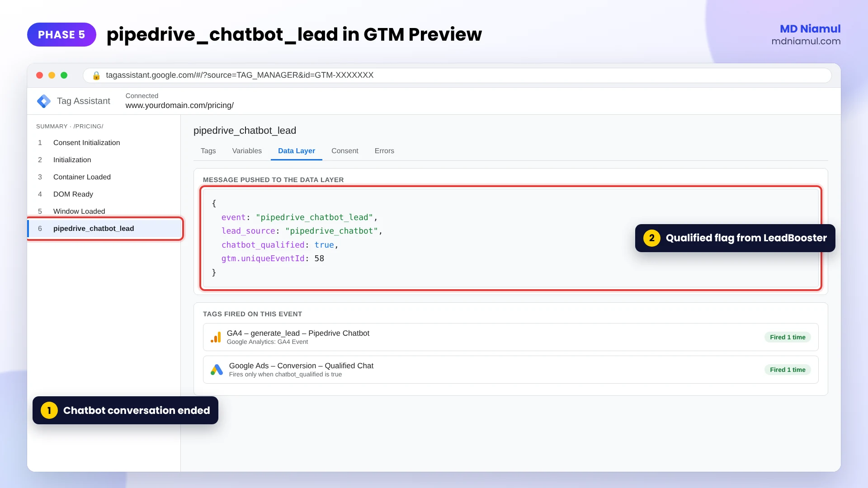
Task: Click Fired 1 time badge on GA4 tag
Action: [788, 337]
